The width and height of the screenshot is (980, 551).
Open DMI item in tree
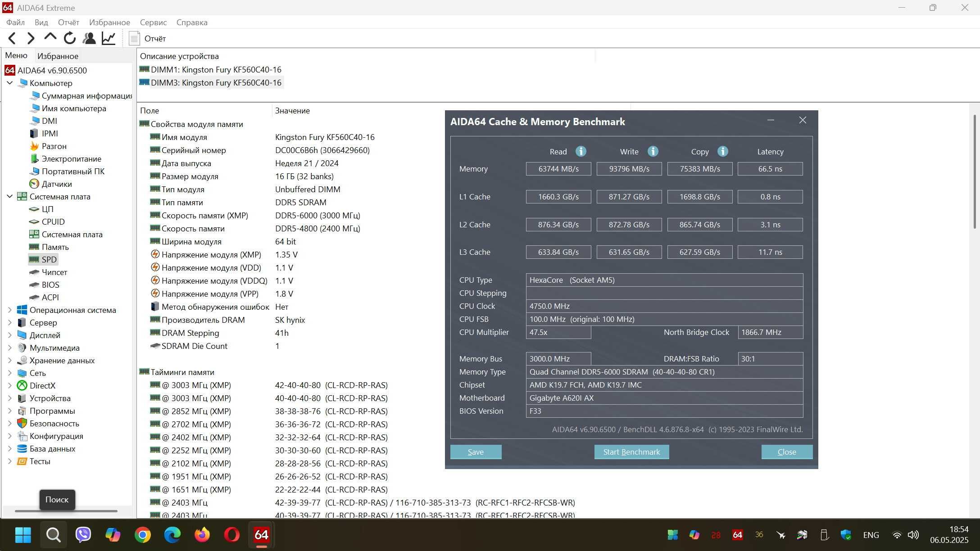49,121
